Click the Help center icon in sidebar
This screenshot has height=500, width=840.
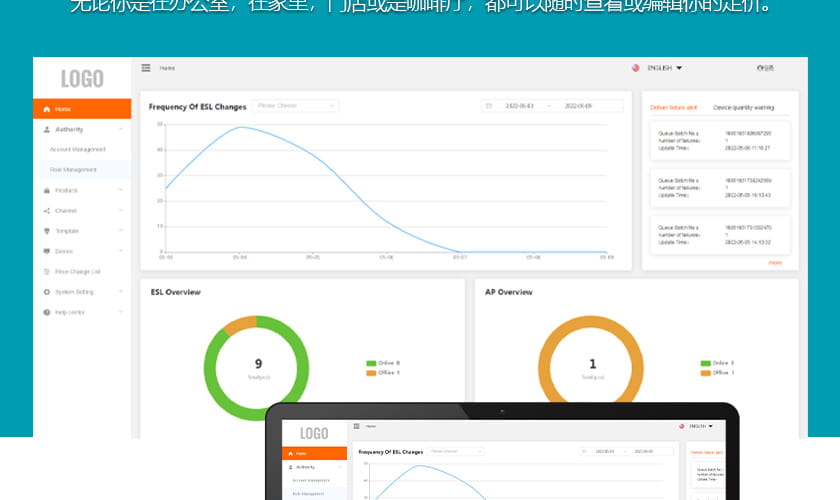47,312
